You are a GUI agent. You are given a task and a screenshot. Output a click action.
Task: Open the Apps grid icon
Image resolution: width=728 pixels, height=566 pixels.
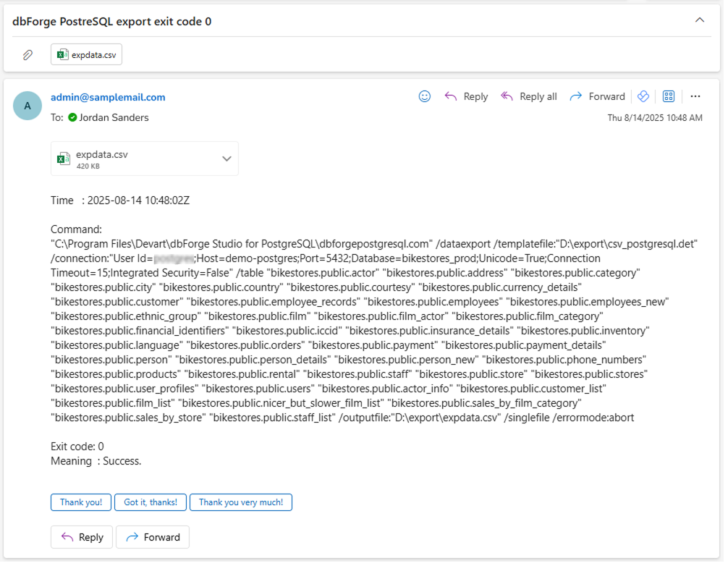[x=669, y=96]
